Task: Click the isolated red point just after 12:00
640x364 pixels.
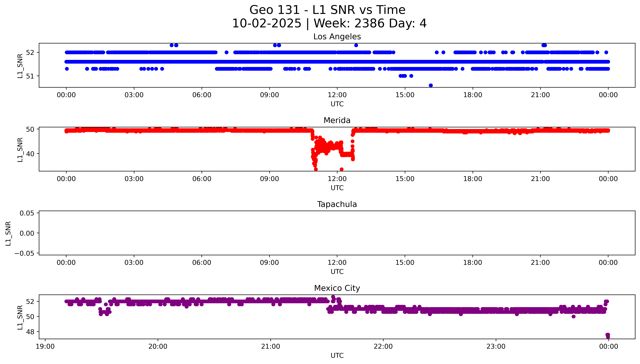Action: point(341,169)
